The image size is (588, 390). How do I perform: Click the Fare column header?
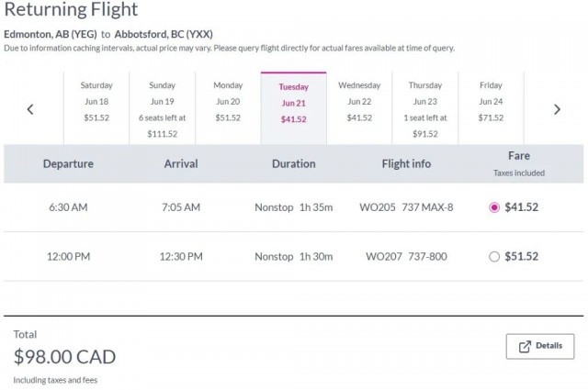pos(519,156)
